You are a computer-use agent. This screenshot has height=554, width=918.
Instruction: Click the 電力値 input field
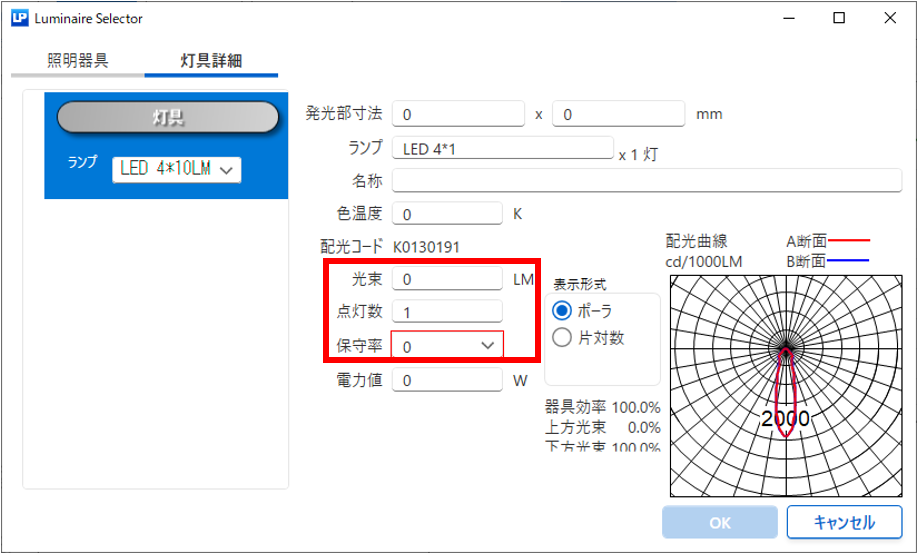tap(447, 380)
